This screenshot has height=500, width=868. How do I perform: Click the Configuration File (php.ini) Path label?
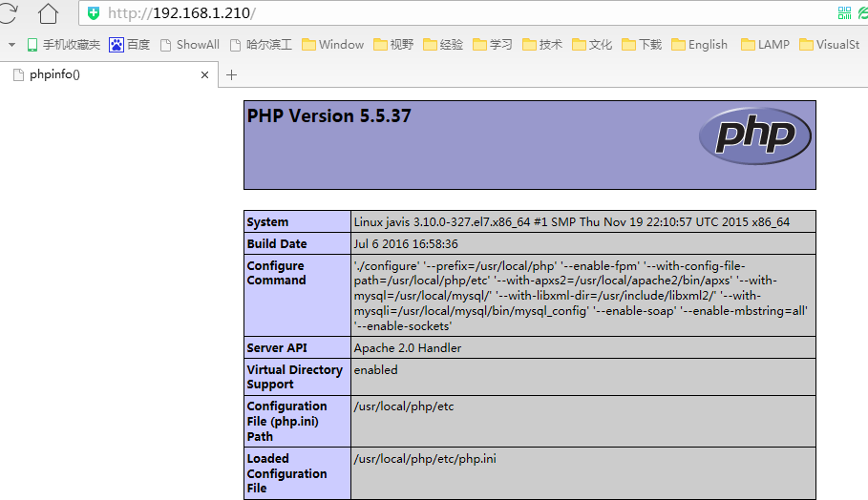tap(286, 422)
